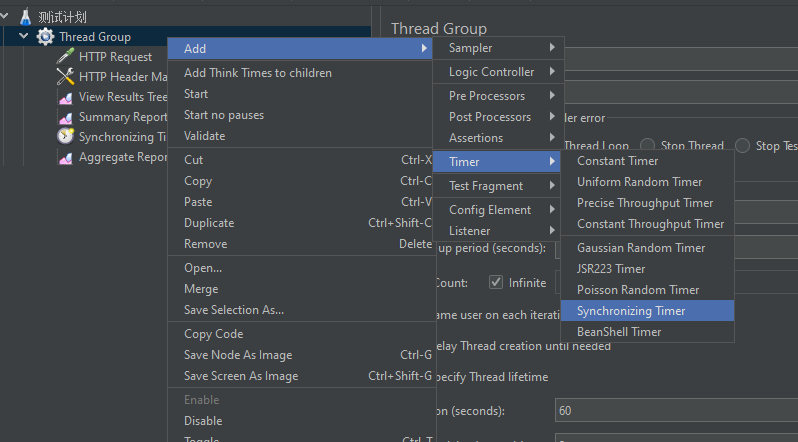Click the View Results Tree icon
The image size is (798, 442).
click(x=65, y=97)
